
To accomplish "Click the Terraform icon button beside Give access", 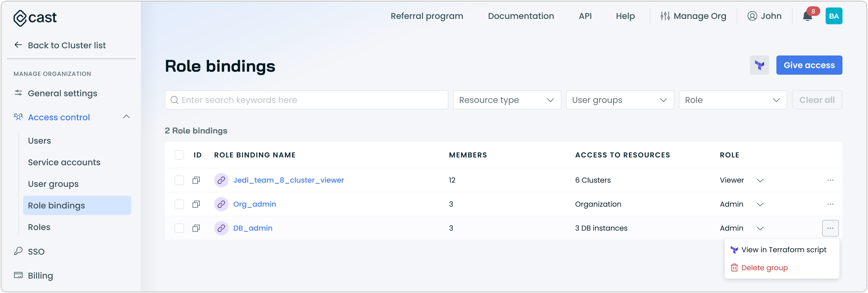I will [759, 65].
